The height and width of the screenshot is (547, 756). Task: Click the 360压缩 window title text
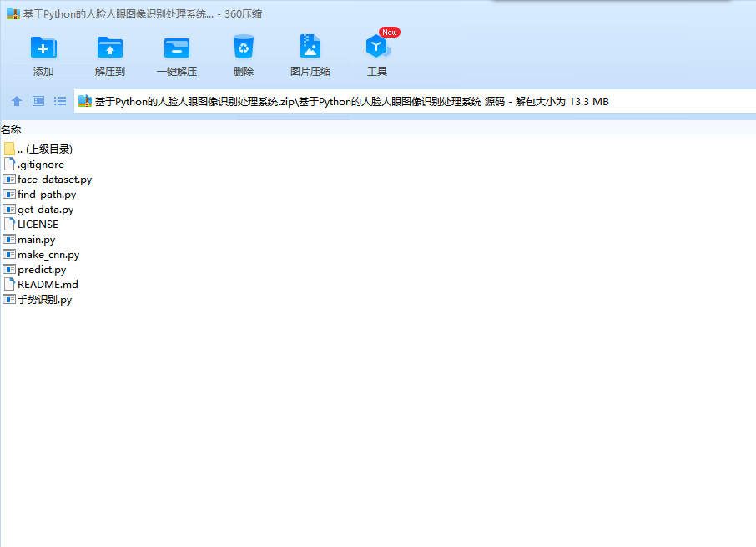pyautogui.click(x=143, y=14)
